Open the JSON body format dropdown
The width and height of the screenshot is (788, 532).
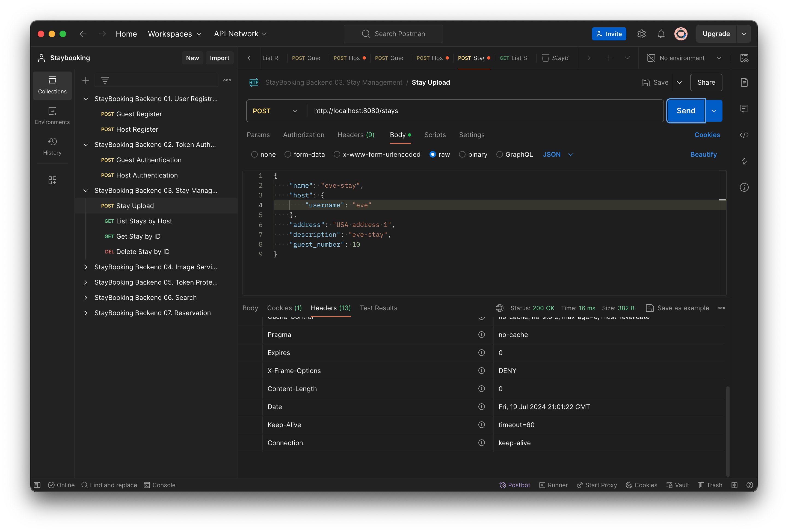(558, 154)
